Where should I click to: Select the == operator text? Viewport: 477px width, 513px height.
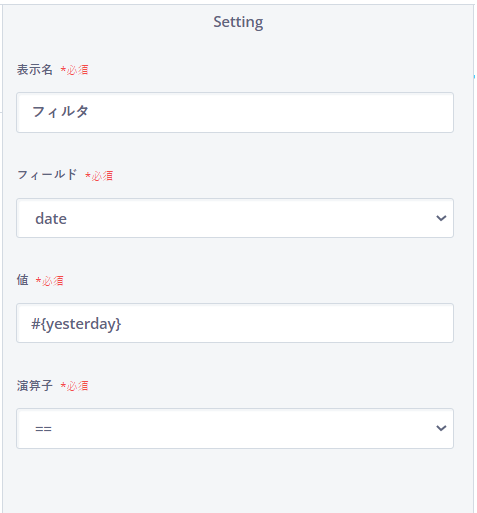pos(43,429)
